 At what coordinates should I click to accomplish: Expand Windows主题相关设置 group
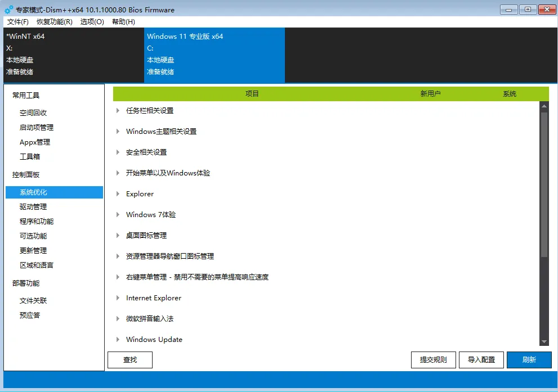click(x=160, y=131)
